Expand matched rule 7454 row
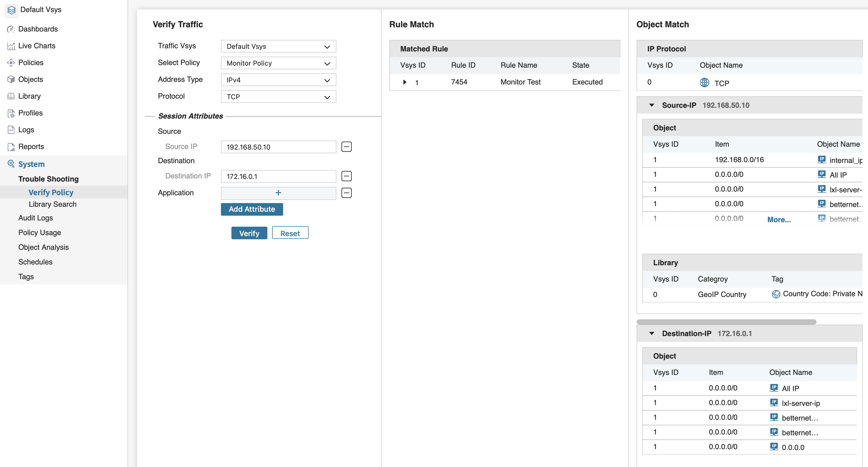This screenshot has height=467, width=868. coord(405,82)
